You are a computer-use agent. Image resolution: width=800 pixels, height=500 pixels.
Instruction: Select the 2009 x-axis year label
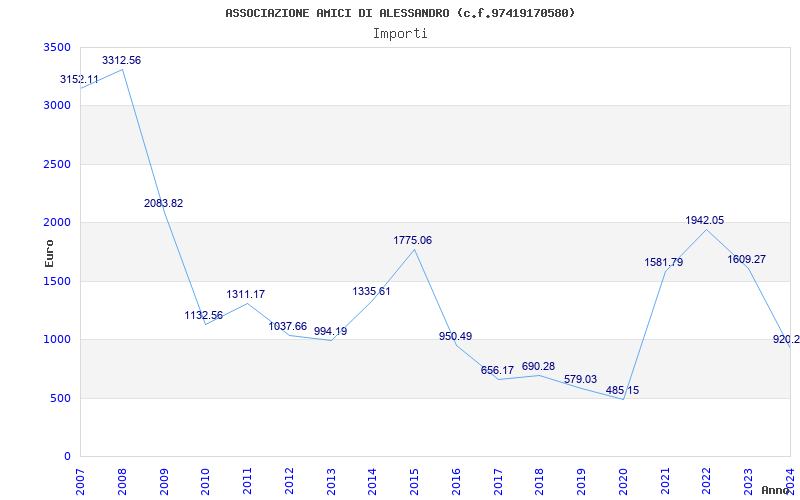[x=164, y=482]
